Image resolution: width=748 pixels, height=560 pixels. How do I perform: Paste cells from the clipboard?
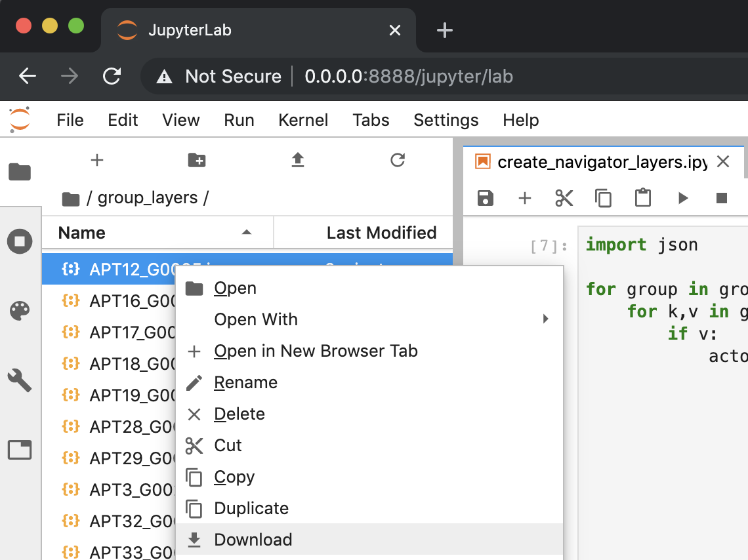[x=642, y=197]
